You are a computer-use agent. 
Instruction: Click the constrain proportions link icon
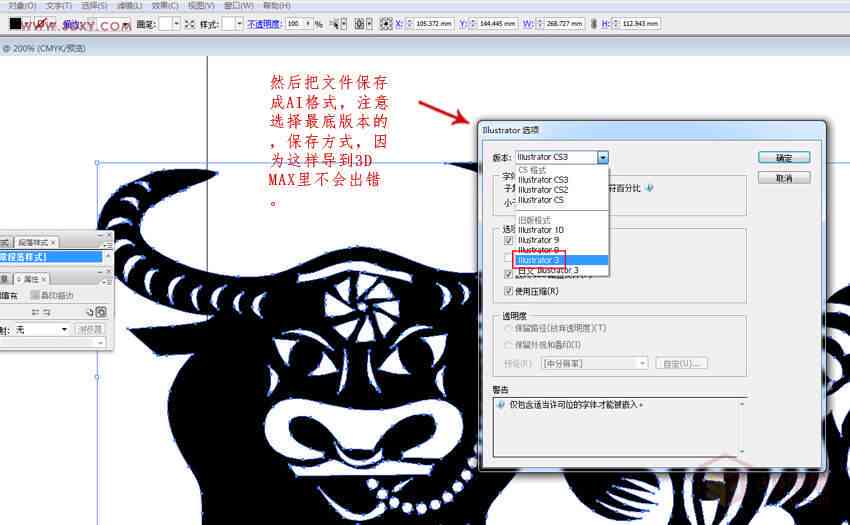point(594,24)
